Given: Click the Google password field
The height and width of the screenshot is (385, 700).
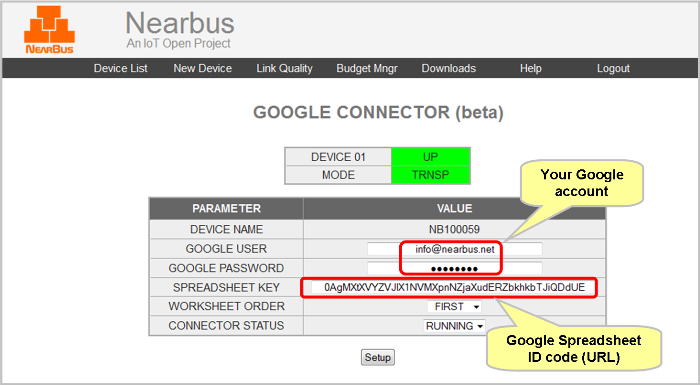Looking at the screenshot, I should click(x=454, y=268).
